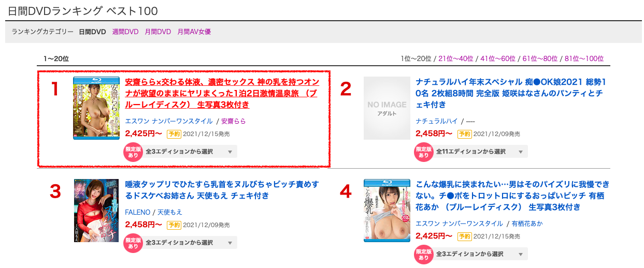This screenshot has height=268, width=644.
Task: Open the edition selector for rank 3 item
Action: click(x=190, y=243)
